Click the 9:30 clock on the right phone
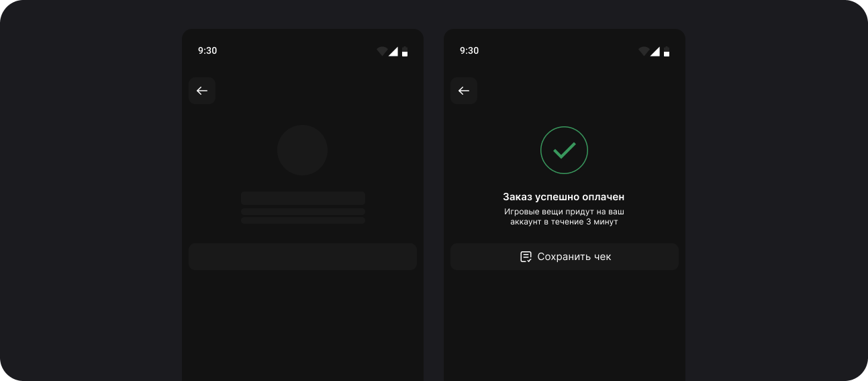Viewport: 868px width, 381px height. click(x=469, y=50)
